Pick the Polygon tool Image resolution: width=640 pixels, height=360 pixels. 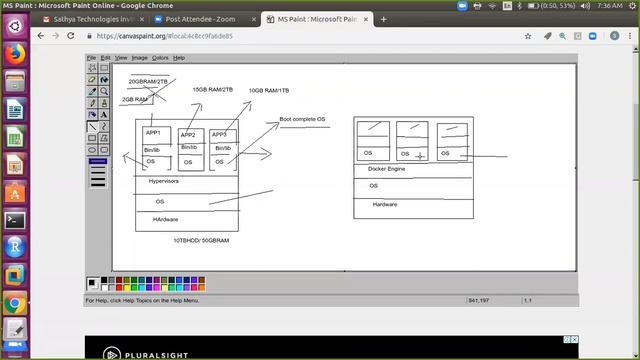click(x=104, y=138)
